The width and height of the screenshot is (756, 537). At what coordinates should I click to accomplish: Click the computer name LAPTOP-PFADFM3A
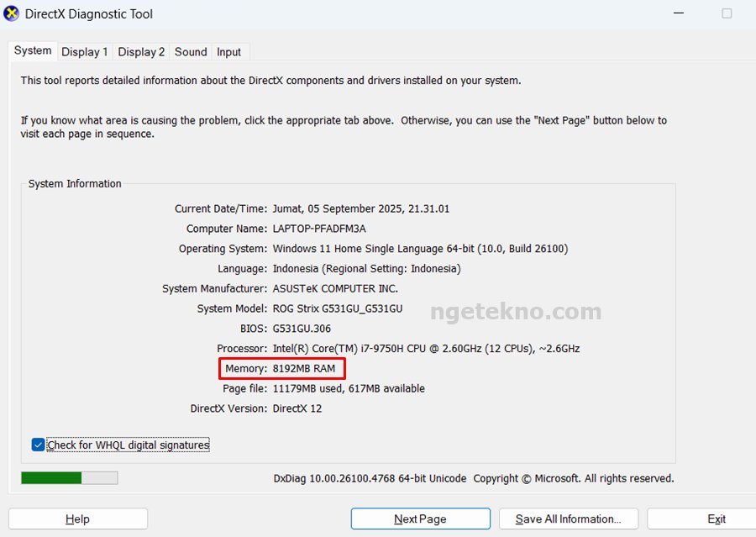(318, 229)
